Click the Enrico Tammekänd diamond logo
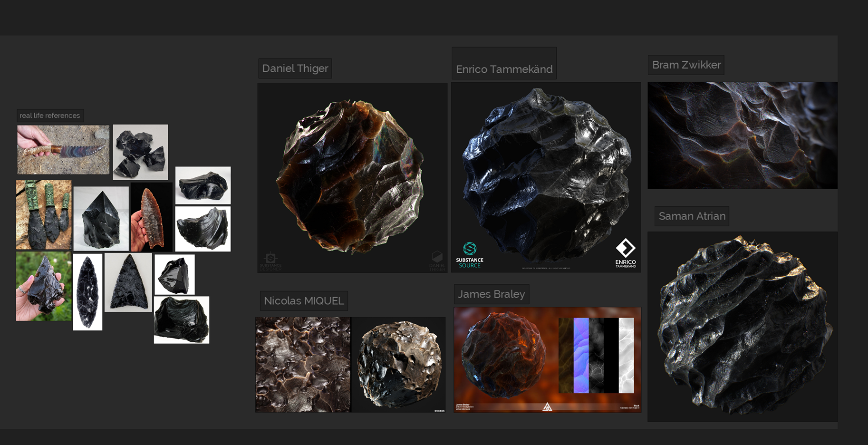 tap(625, 253)
